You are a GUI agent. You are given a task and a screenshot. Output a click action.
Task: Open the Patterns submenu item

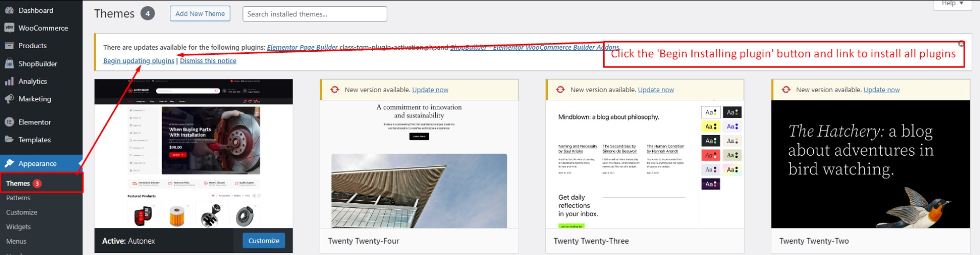pos(18,198)
